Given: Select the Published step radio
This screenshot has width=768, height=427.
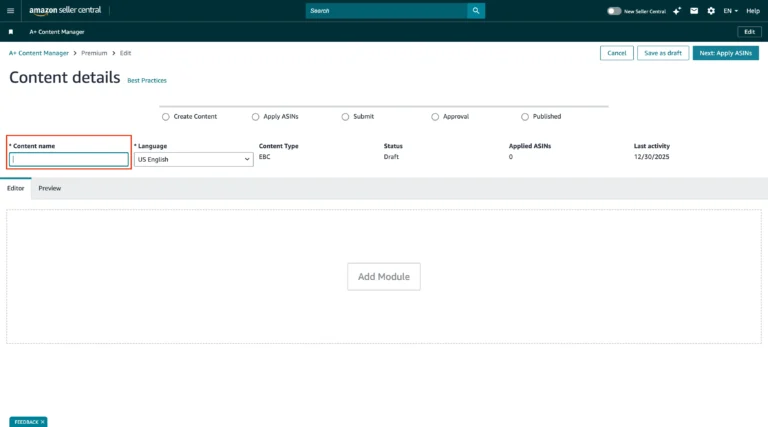Looking at the screenshot, I should (525, 117).
